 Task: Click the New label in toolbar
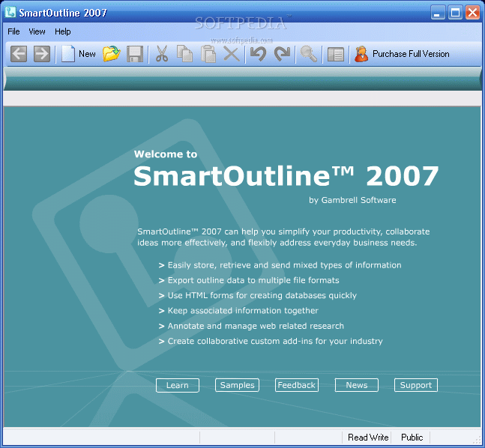point(87,54)
